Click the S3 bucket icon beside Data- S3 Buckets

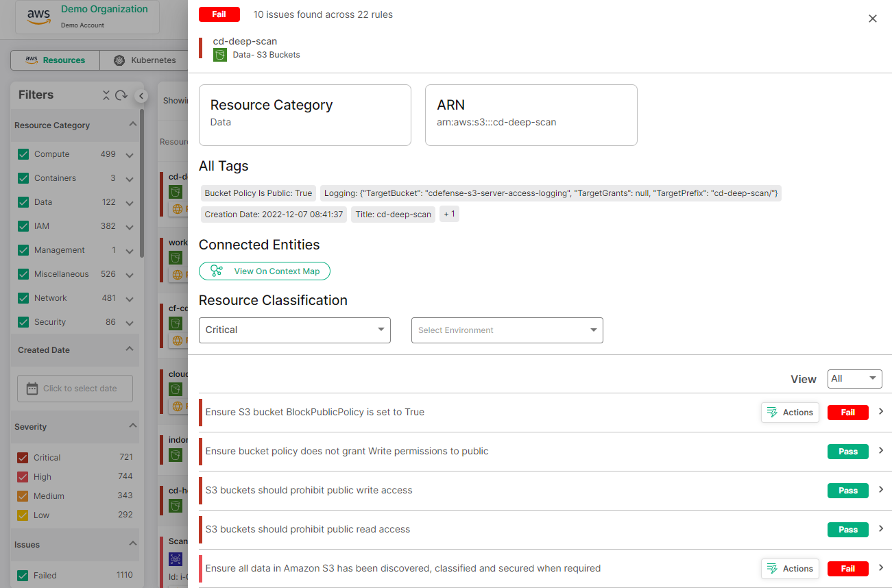coord(219,55)
